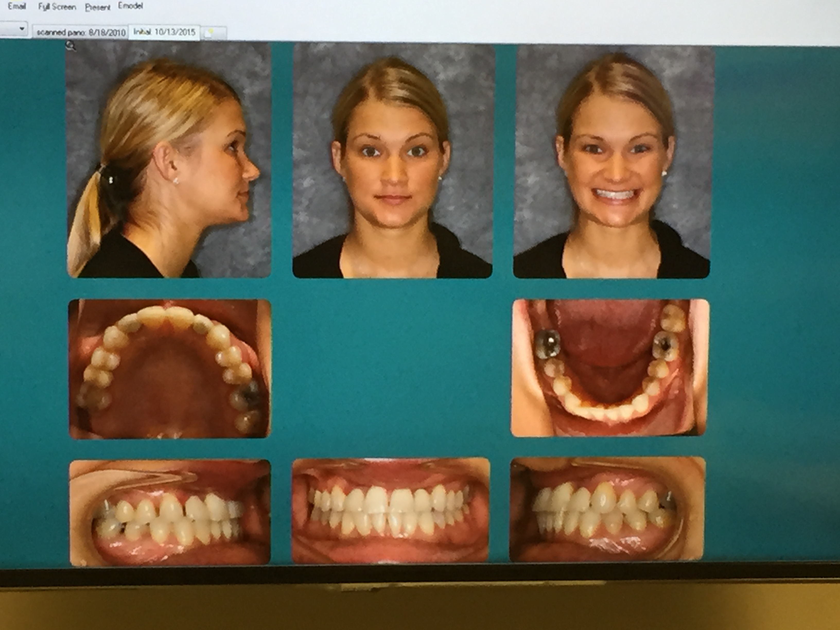Open the Full Screen view
Screen dimensions: 840x630
coord(57,7)
